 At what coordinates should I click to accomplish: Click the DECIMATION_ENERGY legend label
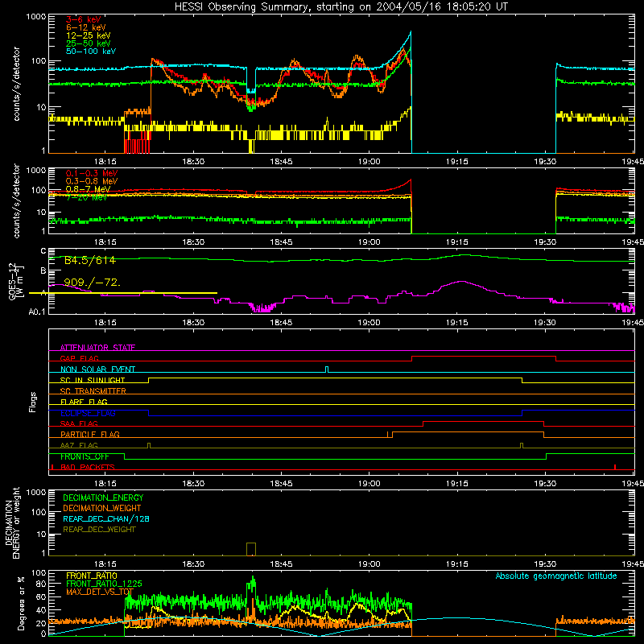click(x=103, y=497)
